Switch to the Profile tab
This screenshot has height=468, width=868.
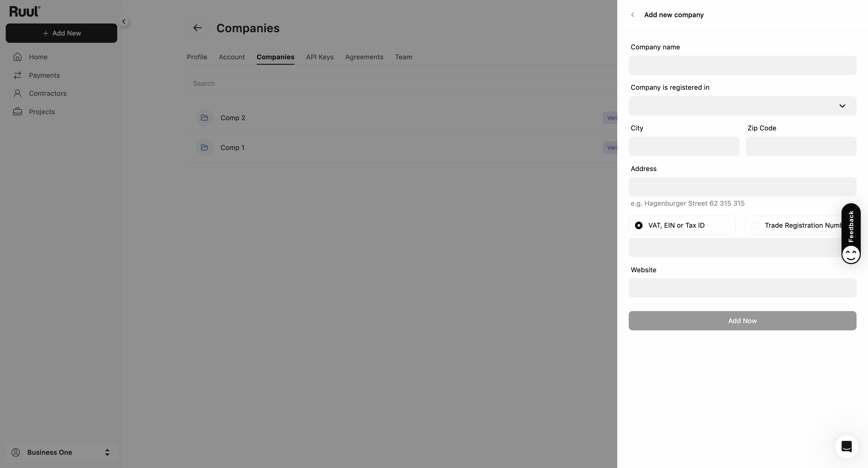pyautogui.click(x=197, y=57)
